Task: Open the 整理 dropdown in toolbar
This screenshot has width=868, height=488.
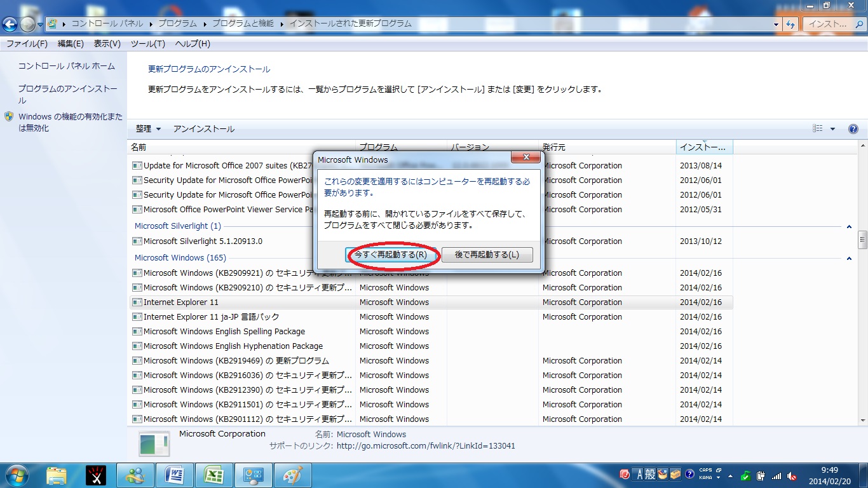Action: point(148,129)
